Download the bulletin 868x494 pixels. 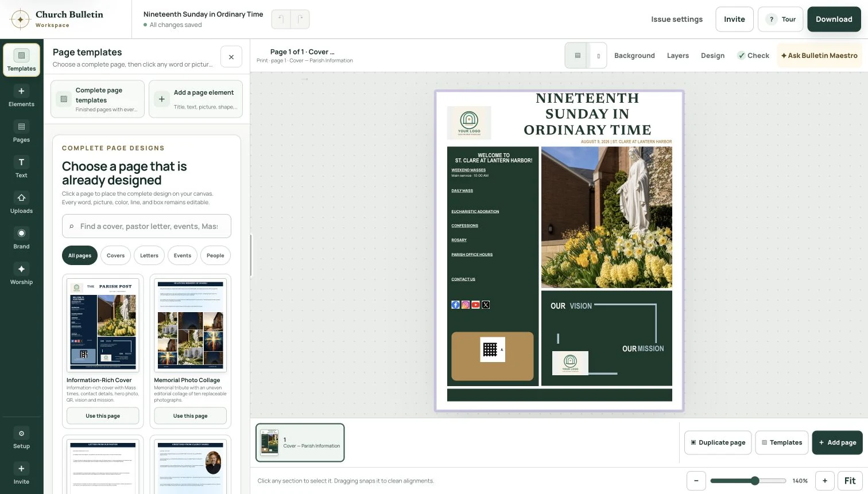tap(834, 19)
